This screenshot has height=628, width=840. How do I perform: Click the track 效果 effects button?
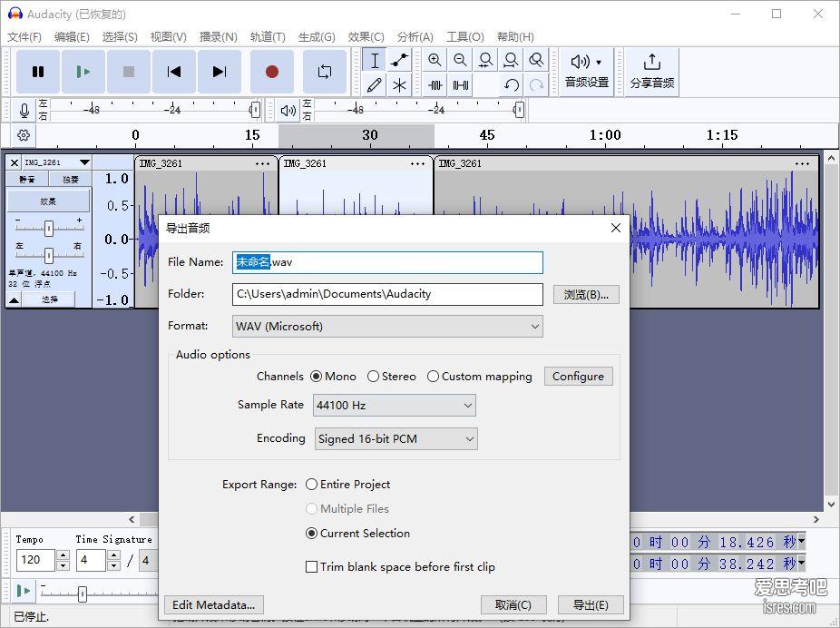pyautogui.click(x=48, y=201)
